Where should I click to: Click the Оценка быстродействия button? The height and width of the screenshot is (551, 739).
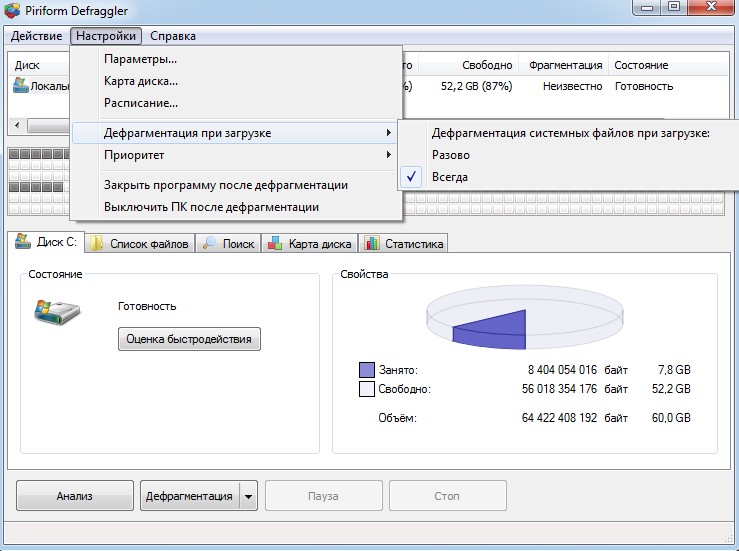[189, 339]
